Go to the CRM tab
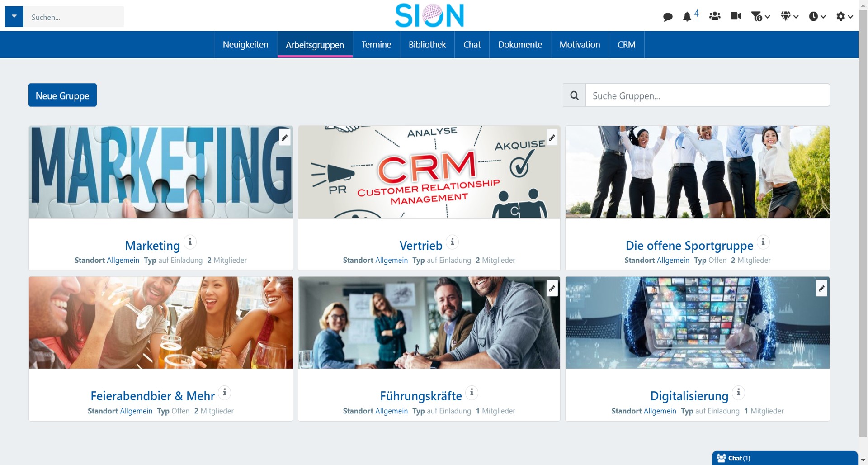The width and height of the screenshot is (868, 465). [626, 45]
